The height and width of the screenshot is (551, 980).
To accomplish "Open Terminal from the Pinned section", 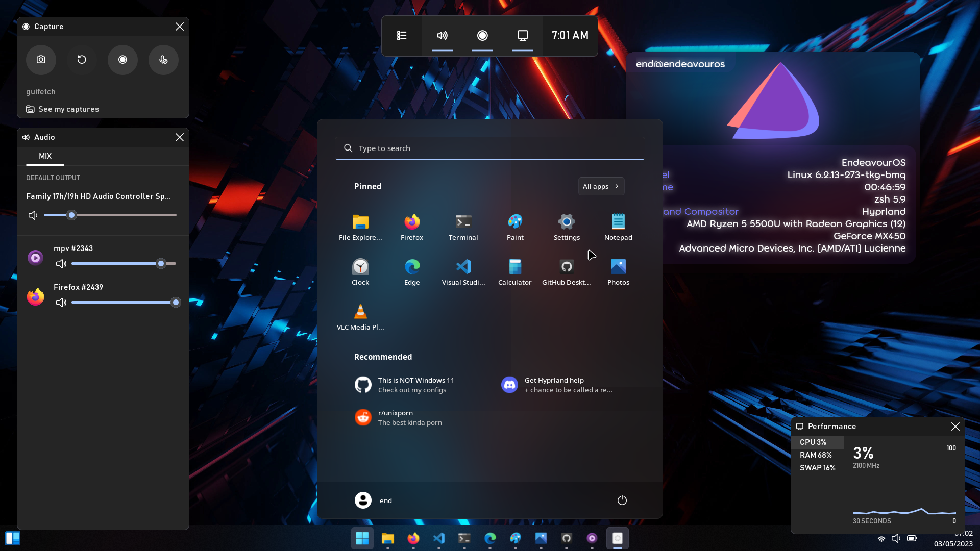I will tap(463, 226).
